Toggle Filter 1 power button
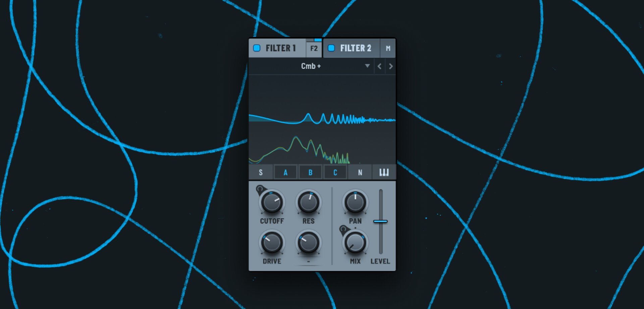The width and height of the screenshot is (644, 309). point(257,48)
